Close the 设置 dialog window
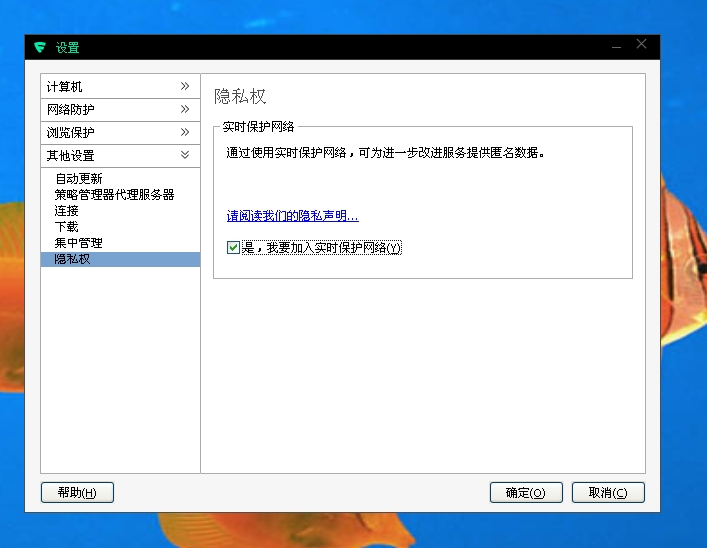Screen dimensions: 707x548 point(642,44)
